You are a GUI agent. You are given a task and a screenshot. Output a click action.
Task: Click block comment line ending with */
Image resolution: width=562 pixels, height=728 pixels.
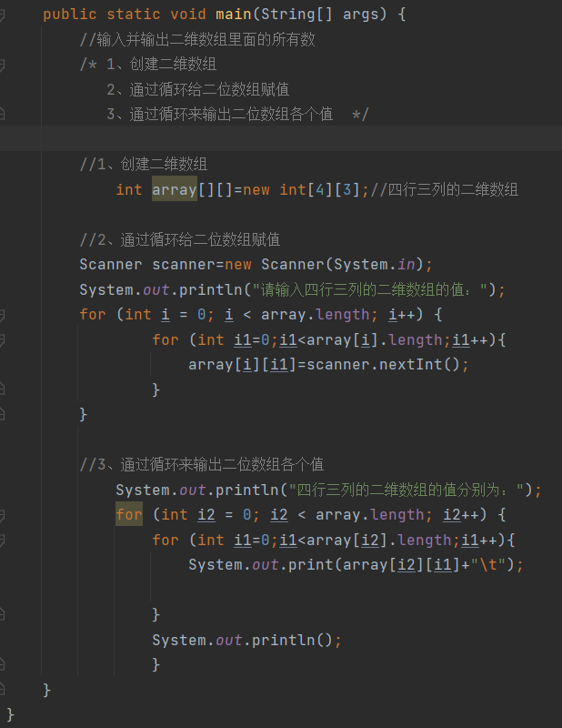[237, 115]
